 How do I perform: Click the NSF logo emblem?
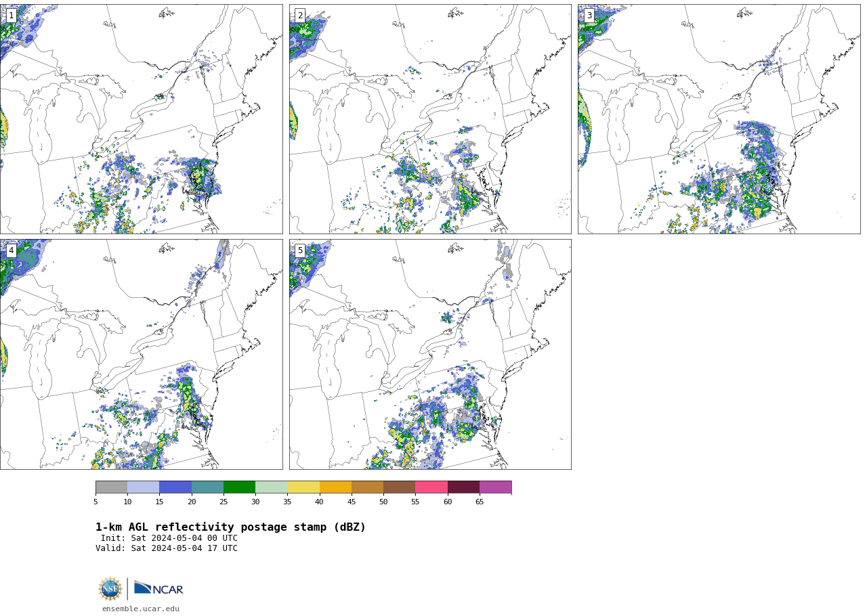110,589
